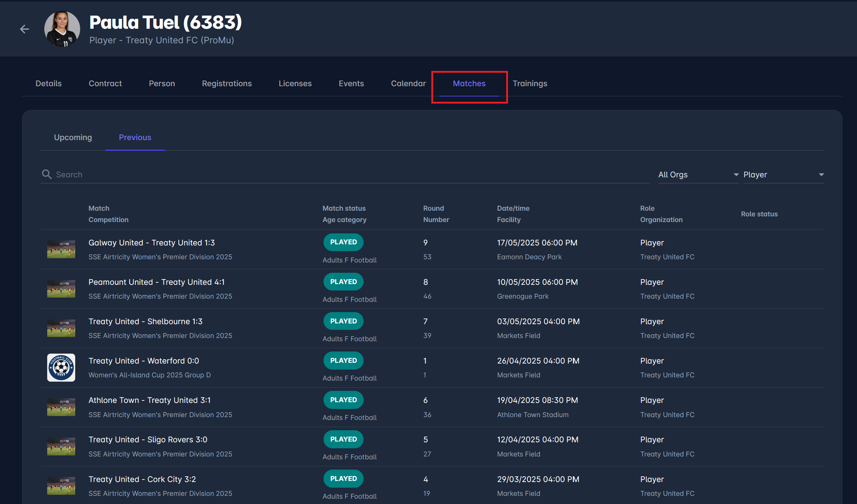Open the Events tab
Screen dimensions: 857x504
[351, 83]
